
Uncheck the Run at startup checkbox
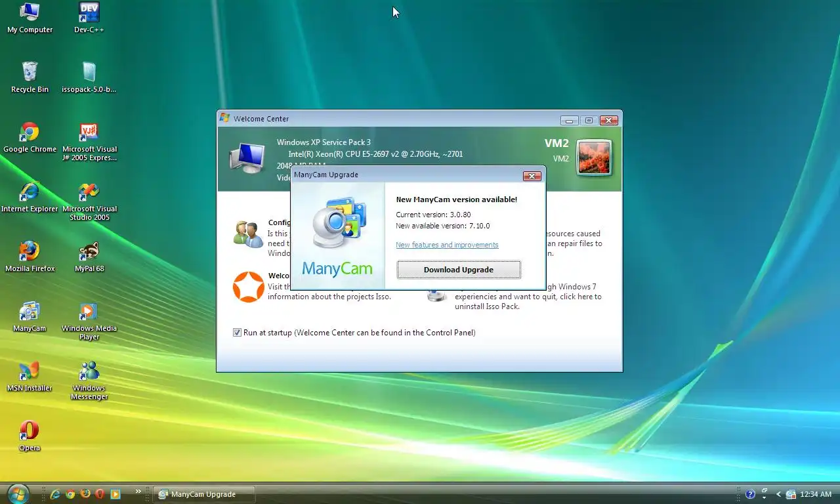(x=237, y=333)
